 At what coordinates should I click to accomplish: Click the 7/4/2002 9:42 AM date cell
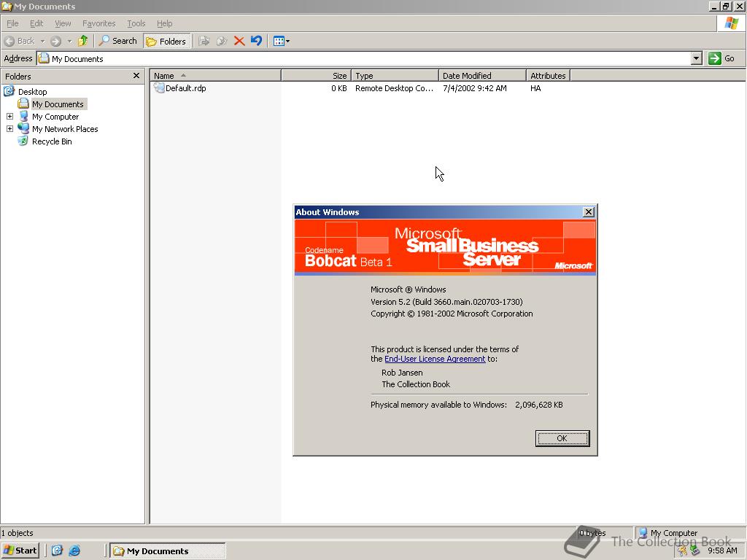point(474,88)
